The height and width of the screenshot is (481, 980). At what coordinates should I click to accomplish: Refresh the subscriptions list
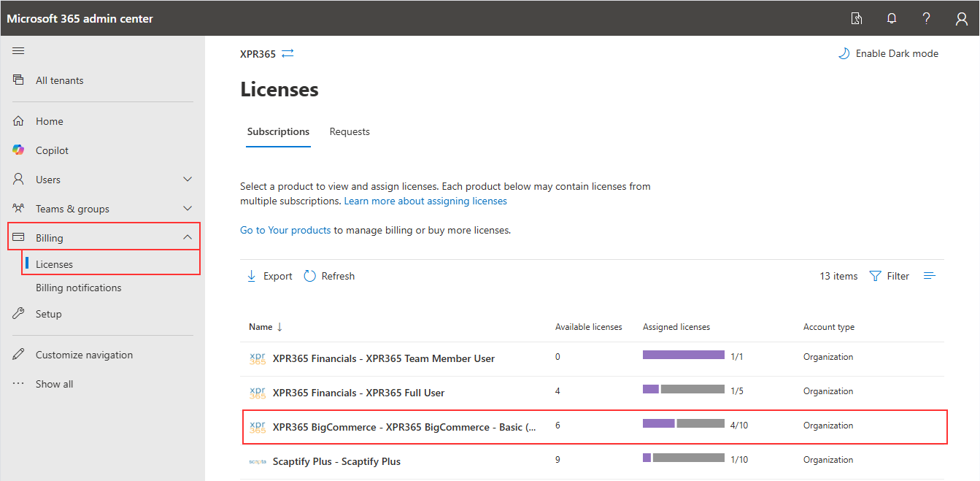[329, 275]
